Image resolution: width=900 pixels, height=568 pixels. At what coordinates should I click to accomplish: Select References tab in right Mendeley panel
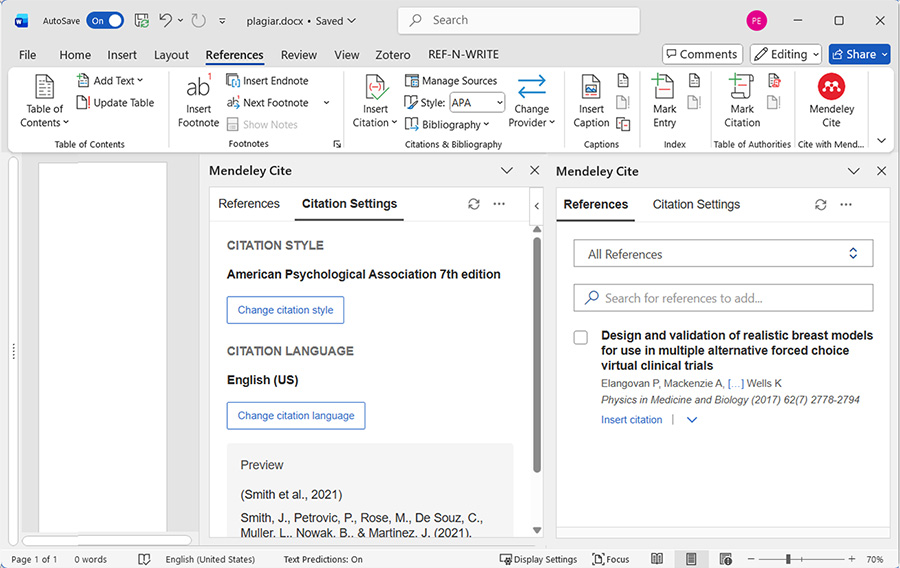click(595, 204)
